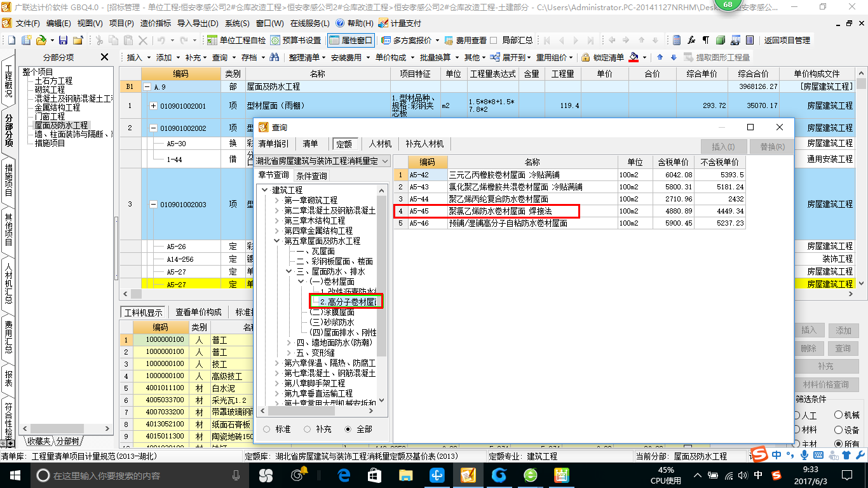Collapse the (一)卷材屋面 tree node
The width and height of the screenshot is (868, 488).
point(301,281)
